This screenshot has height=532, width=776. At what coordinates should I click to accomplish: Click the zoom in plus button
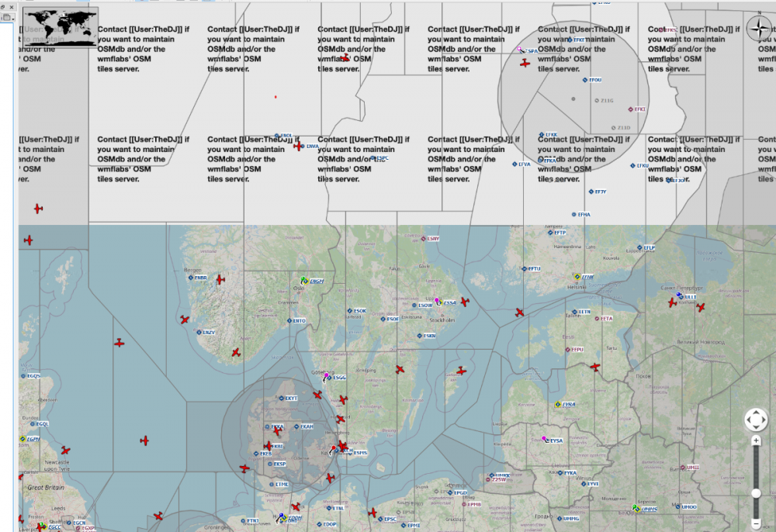[756, 440]
